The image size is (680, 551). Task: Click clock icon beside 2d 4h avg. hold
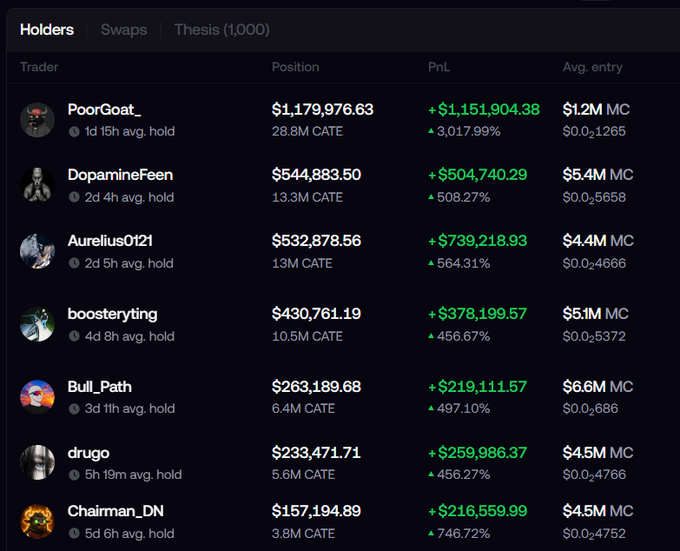point(74,197)
